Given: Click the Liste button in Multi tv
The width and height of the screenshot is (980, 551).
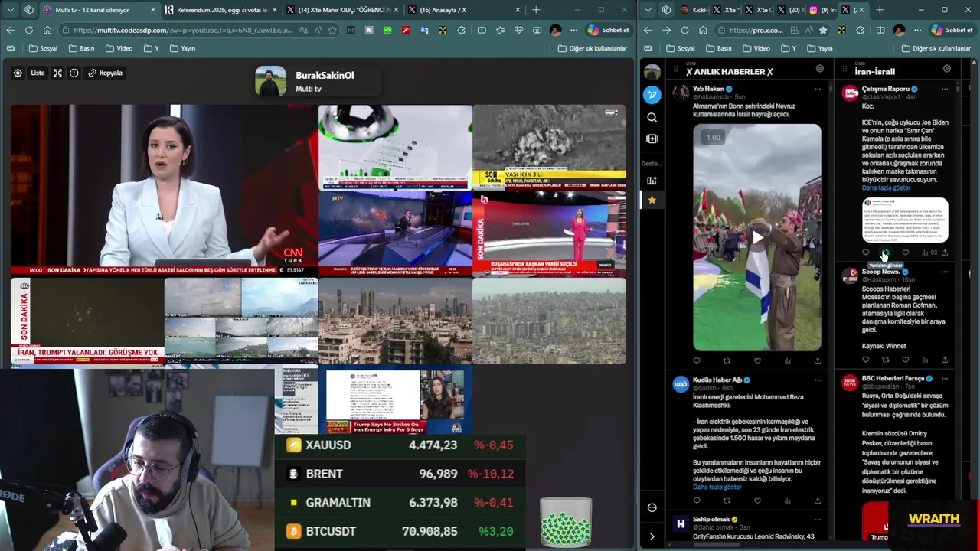Looking at the screenshot, I should coord(38,73).
